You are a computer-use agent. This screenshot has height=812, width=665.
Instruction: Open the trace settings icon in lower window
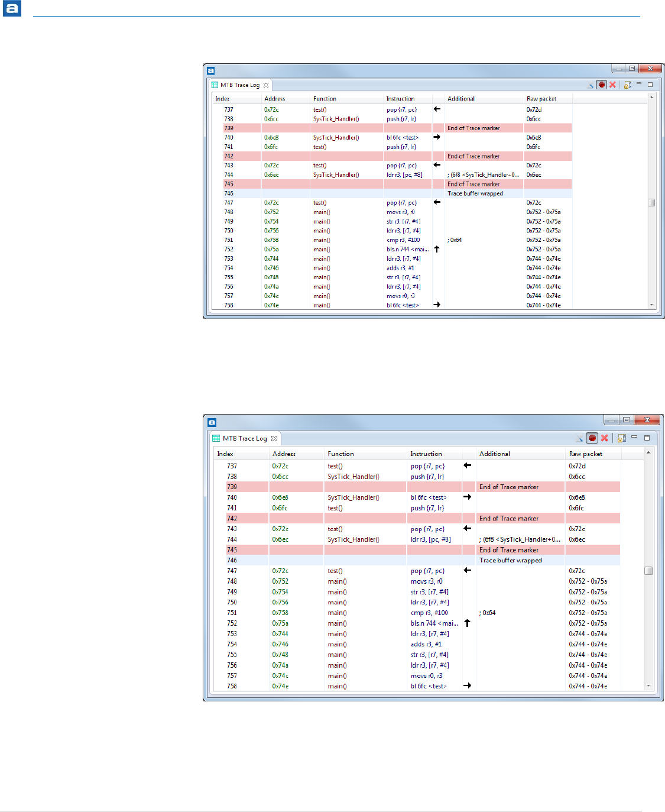pos(622,438)
